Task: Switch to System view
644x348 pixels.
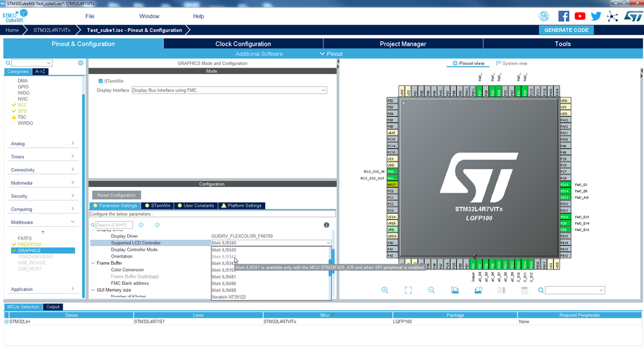Action: point(512,63)
